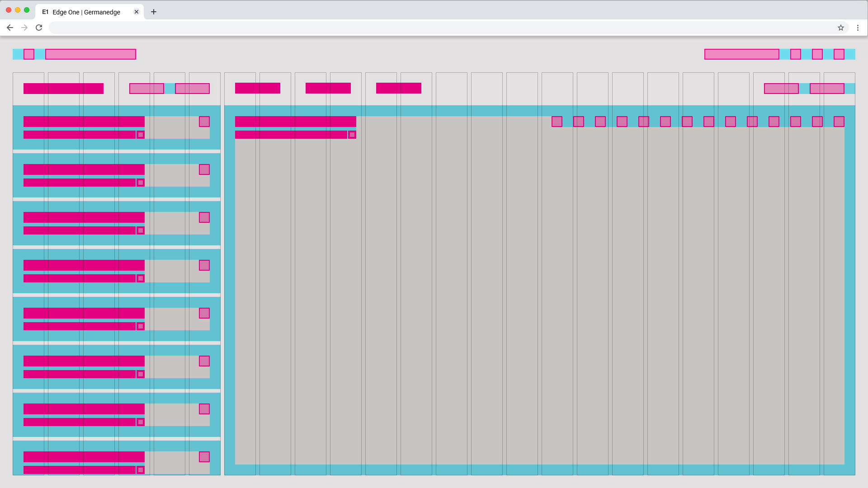Image resolution: width=868 pixels, height=488 pixels.
Task: Expand the small indicator beside fourth card's subtitle
Action: pos(141,278)
